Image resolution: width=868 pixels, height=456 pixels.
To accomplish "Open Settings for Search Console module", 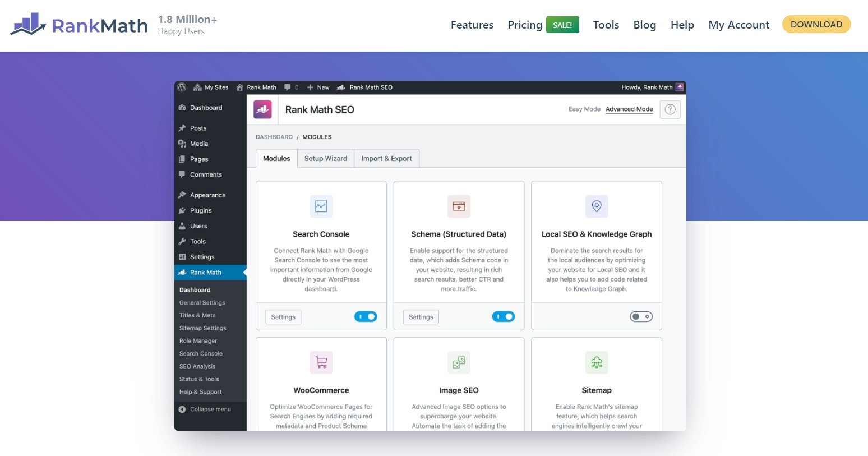I will tap(283, 317).
